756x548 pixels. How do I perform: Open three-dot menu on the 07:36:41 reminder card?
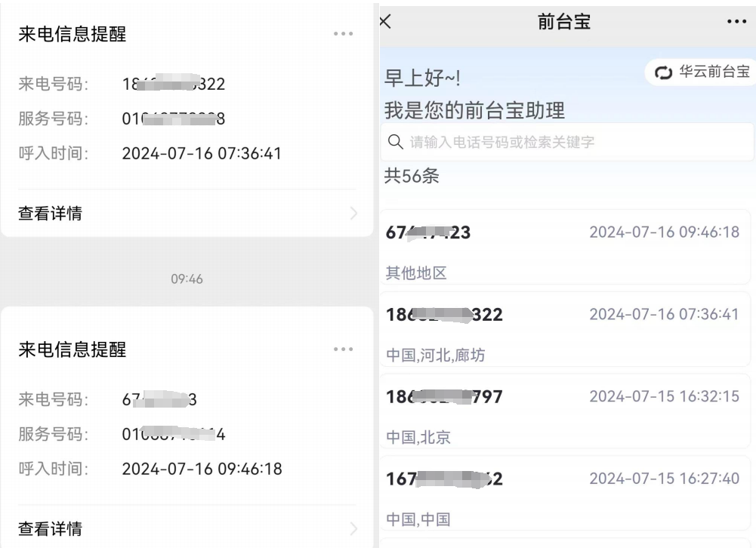(x=343, y=35)
